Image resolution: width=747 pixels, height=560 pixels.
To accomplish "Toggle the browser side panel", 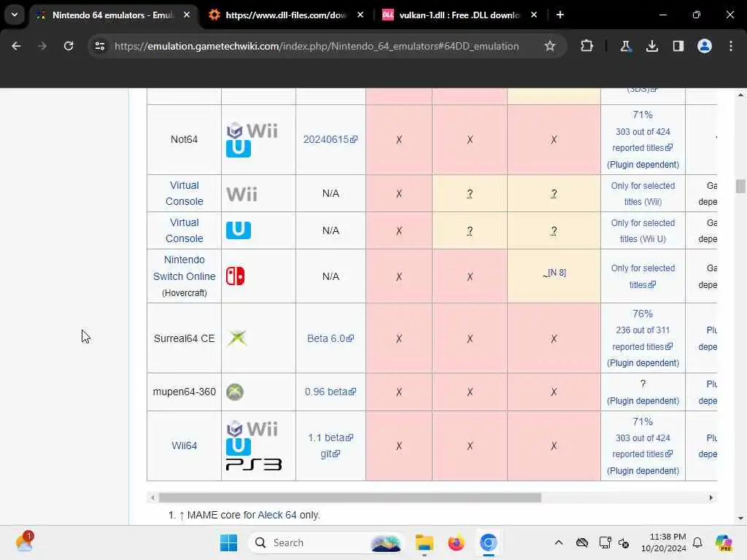I will pyautogui.click(x=678, y=46).
